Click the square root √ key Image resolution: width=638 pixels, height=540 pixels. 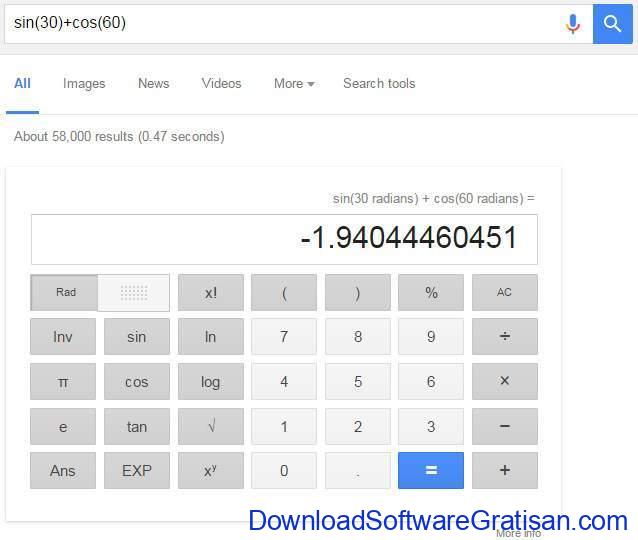pos(211,426)
